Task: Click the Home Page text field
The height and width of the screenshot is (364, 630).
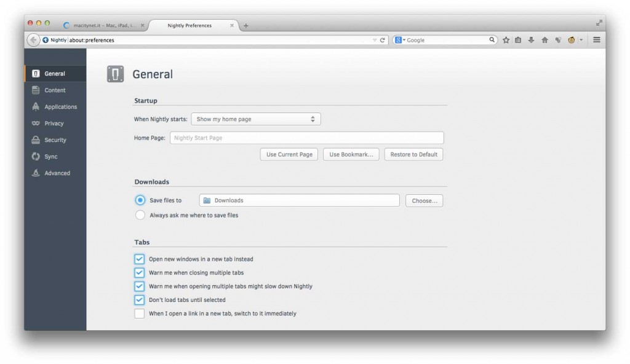Action: click(306, 138)
